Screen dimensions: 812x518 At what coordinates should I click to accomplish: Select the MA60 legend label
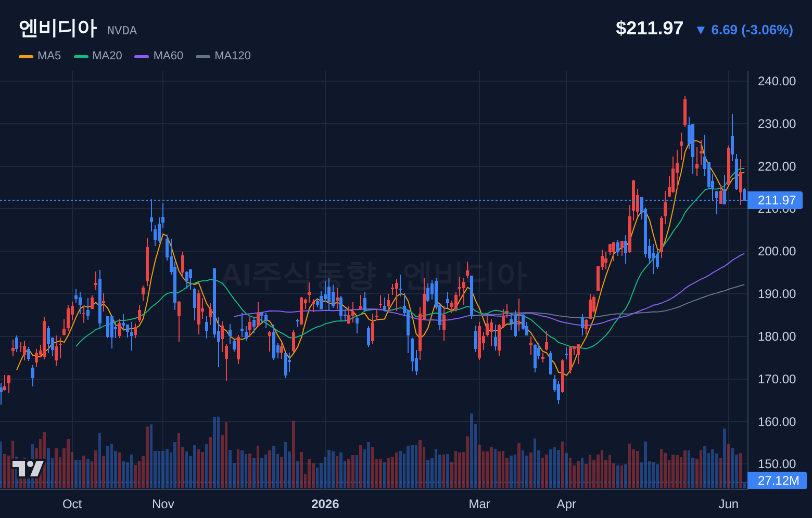[x=168, y=56]
